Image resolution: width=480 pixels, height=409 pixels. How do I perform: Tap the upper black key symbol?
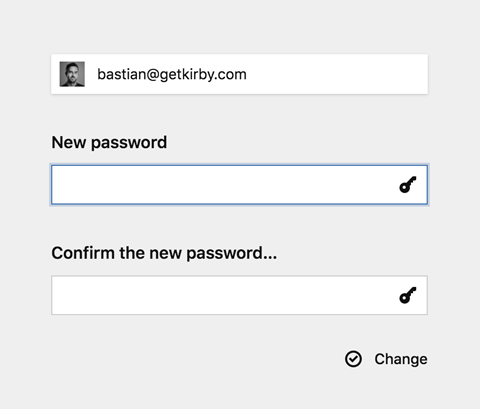coord(408,185)
